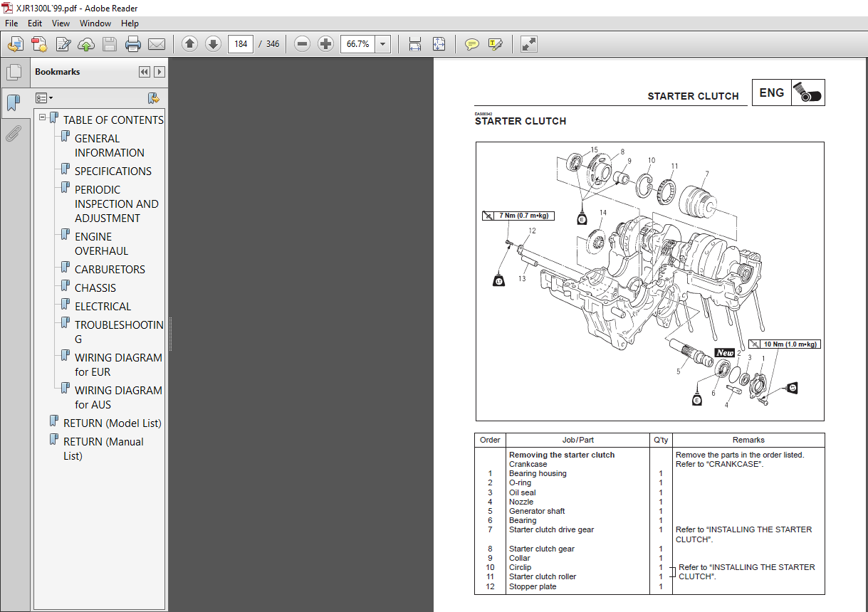The image size is (868, 612).
Task: Click the Highlight Text tool icon
Action: tap(496, 44)
